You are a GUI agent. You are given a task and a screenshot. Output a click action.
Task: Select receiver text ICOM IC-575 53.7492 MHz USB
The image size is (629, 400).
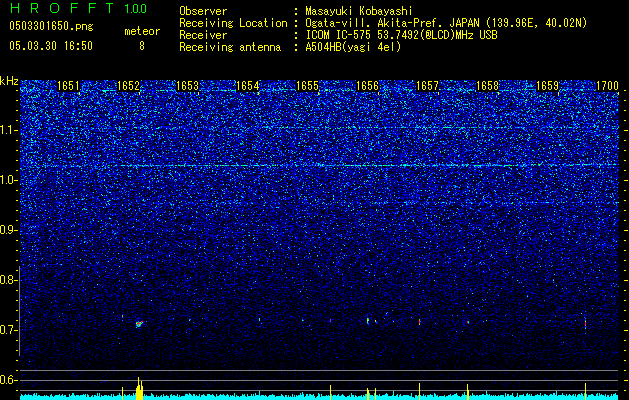pos(401,35)
